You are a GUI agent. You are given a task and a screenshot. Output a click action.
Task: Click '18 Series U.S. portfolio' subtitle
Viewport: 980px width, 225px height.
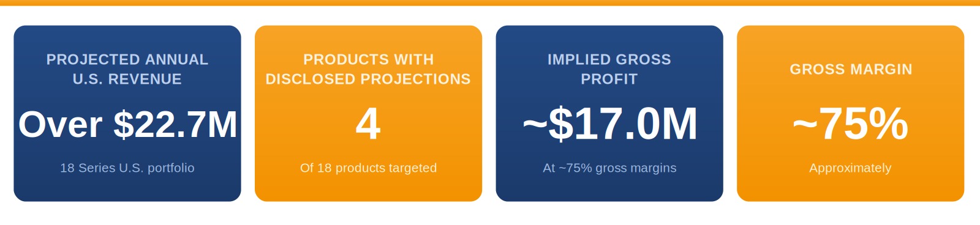click(127, 168)
